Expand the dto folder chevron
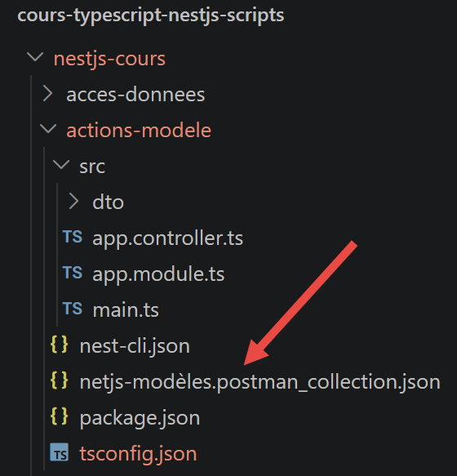Screen dimensions: 457x476 73,202
